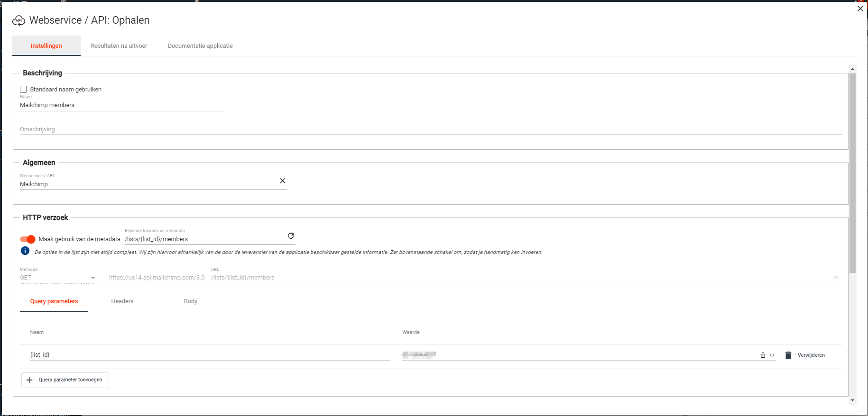Click Query parameter toevoegen button

[65, 380]
